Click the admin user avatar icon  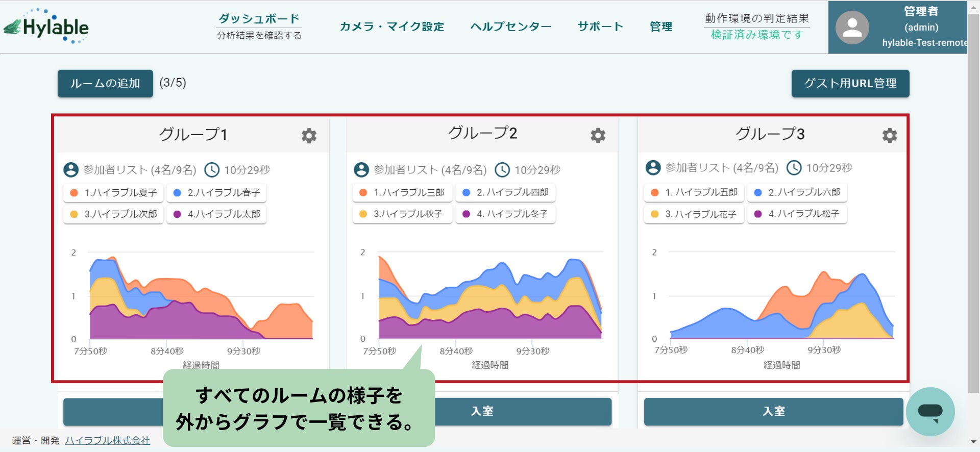click(852, 28)
